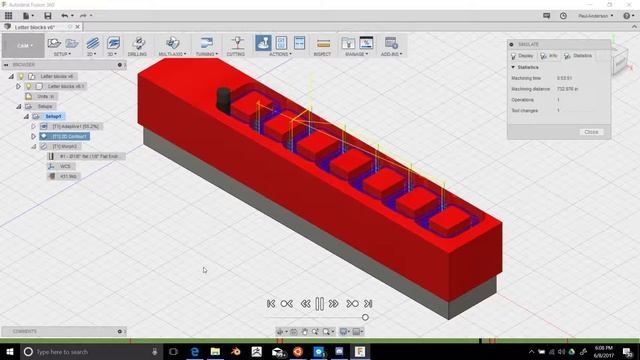Collapse the Statistics section triangle
This screenshot has height=360, width=640.
[x=513, y=67]
